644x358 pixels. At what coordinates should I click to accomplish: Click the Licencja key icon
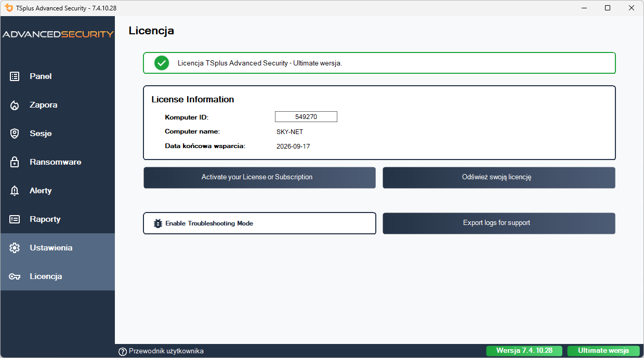click(15, 276)
